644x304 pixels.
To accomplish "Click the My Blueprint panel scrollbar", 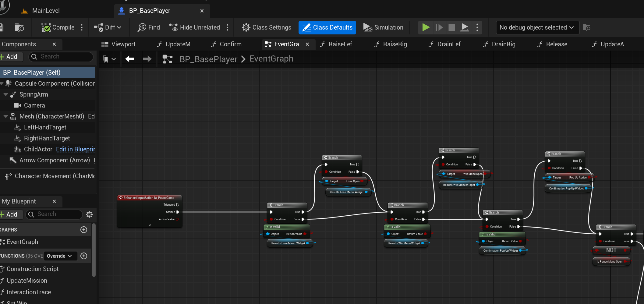I will pos(94,250).
